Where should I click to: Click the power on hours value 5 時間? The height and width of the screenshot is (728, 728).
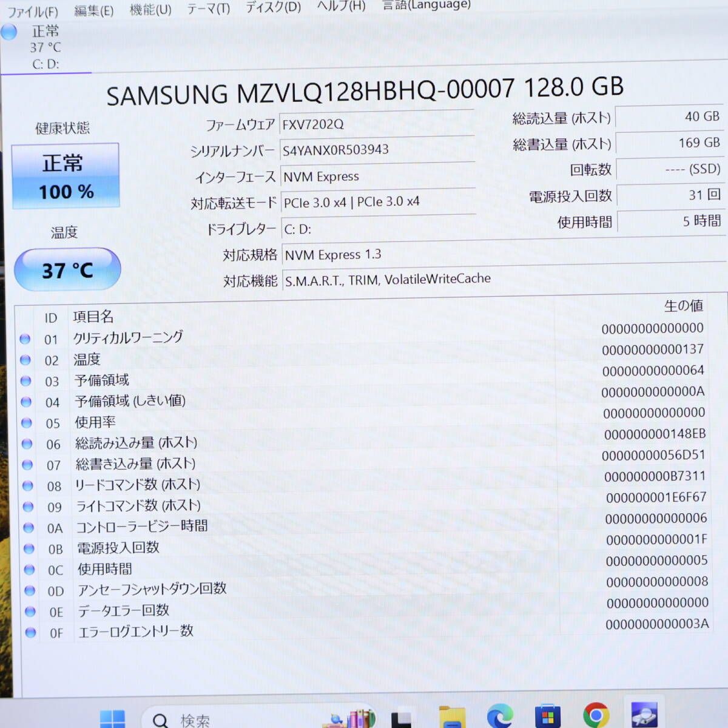[671, 221]
